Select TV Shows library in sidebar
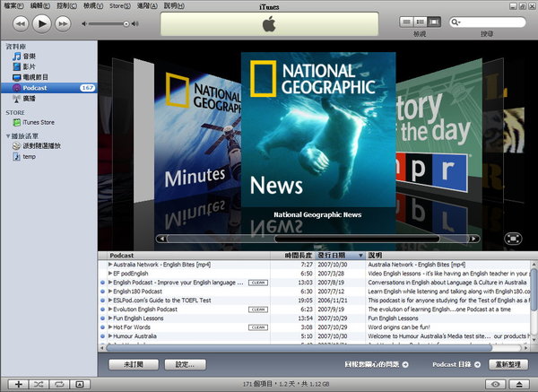The height and width of the screenshot is (392, 538). (x=30, y=77)
